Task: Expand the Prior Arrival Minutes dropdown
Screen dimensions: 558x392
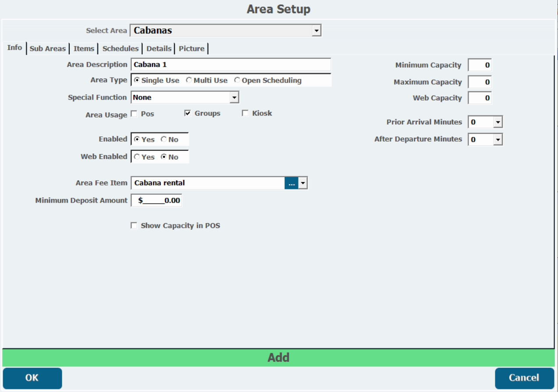Action: click(x=498, y=122)
